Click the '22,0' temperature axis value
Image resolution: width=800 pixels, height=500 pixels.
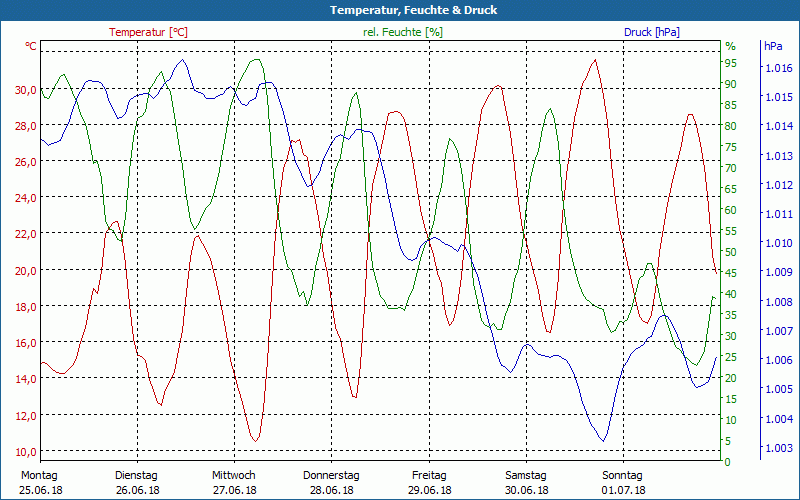click(26, 234)
